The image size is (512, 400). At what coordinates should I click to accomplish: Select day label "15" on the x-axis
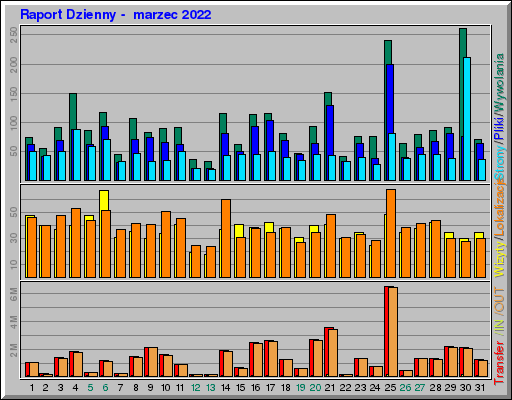(240, 388)
